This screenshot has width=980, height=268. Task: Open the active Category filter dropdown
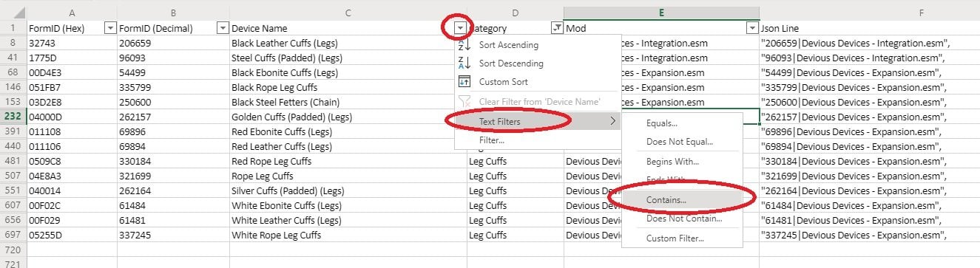click(x=557, y=28)
